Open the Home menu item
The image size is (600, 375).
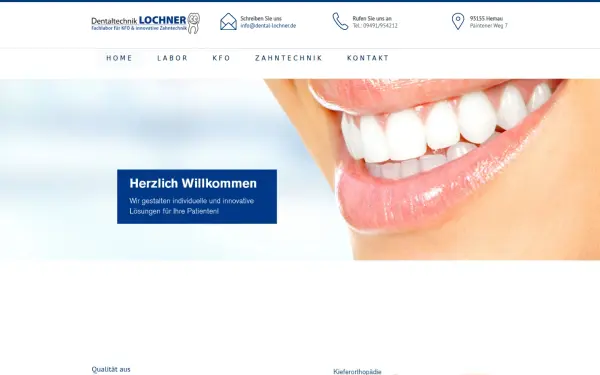tap(119, 58)
